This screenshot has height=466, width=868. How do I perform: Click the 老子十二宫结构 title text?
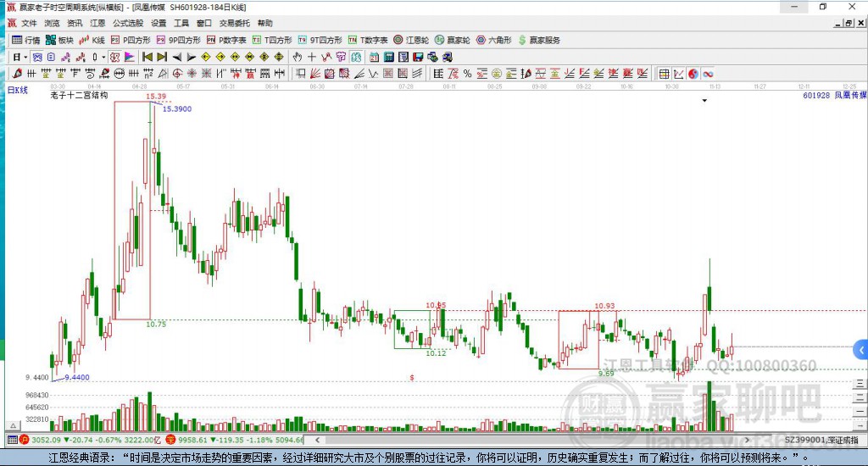(x=79, y=95)
